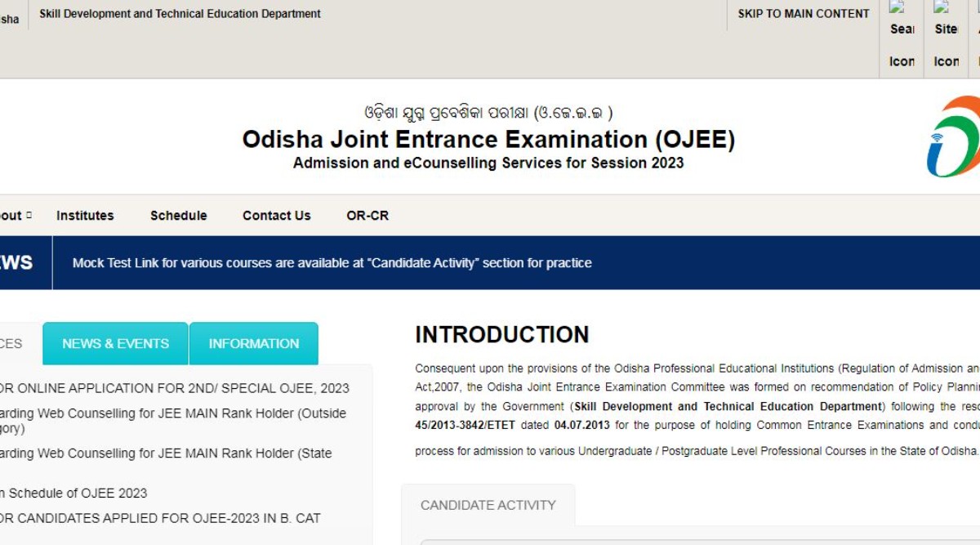Image resolution: width=980 pixels, height=545 pixels.
Task: Open Skill Development and Technical Education Department link
Action: 180,14
